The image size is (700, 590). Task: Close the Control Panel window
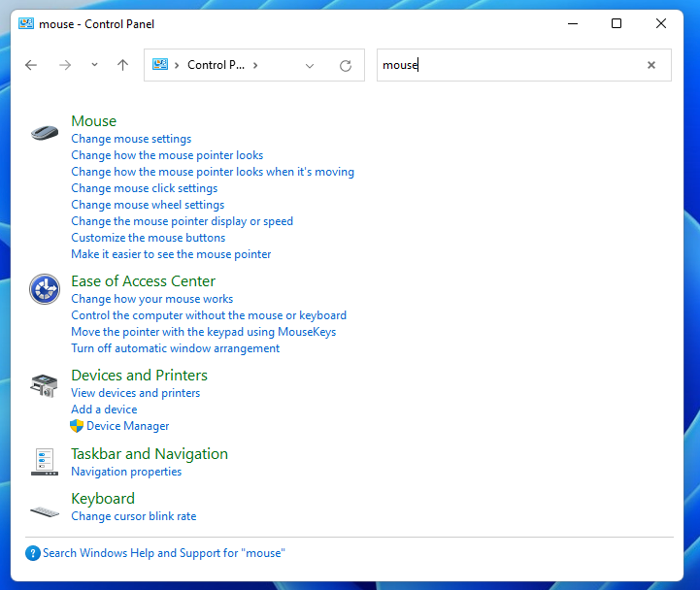[661, 23]
